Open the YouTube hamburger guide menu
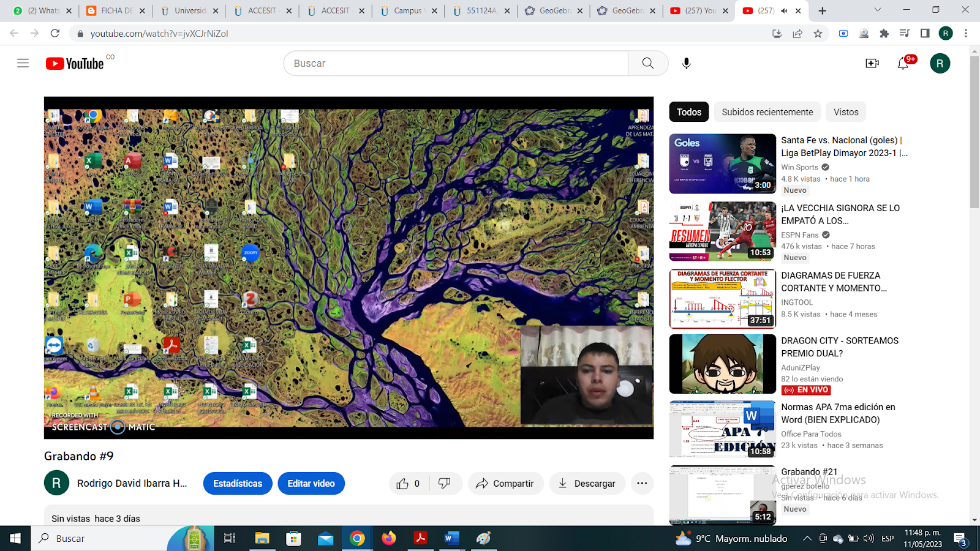The image size is (980, 551). (23, 63)
